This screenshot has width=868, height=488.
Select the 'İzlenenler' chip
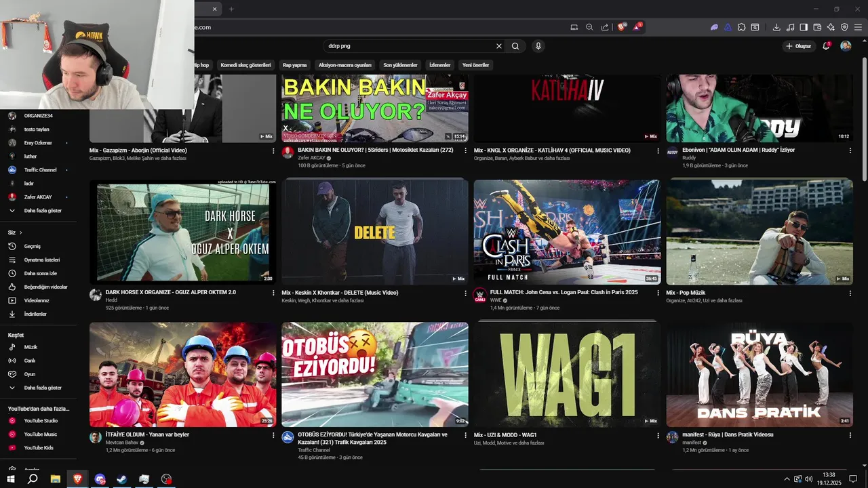click(439, 65)
